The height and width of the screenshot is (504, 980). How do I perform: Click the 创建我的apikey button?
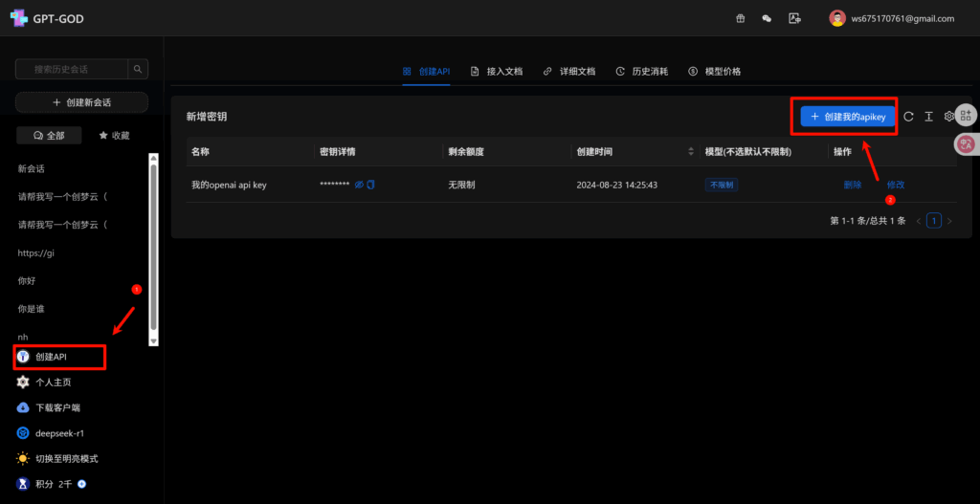tap(848, 117)
